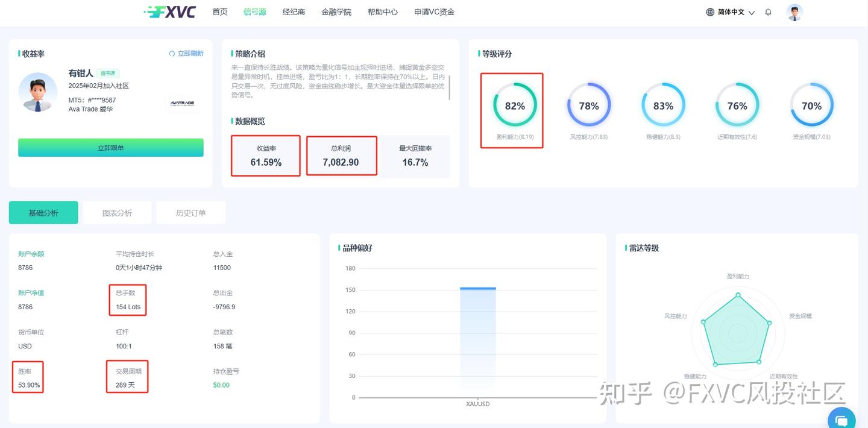Click the 最大回撤率 16.7% card
This screenshot has height=428, width=868.
[x=415, y=156]
